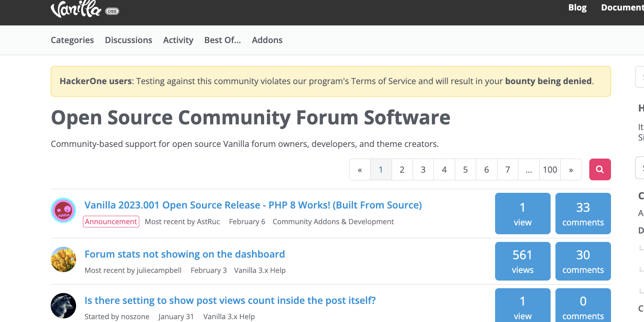Click the 33 comments count box
Image resolution: width=644 pixels, height=322 pixels.
(583, 213)
